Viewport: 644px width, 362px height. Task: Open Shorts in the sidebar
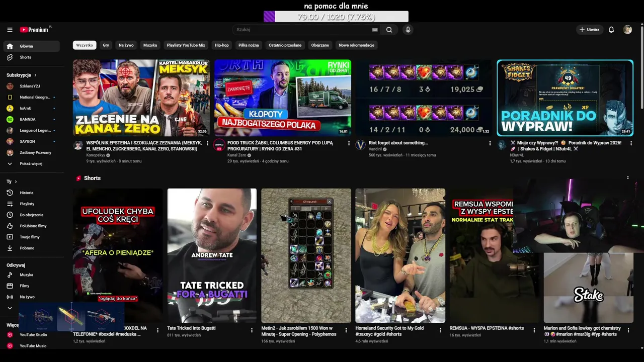[31, 57]
